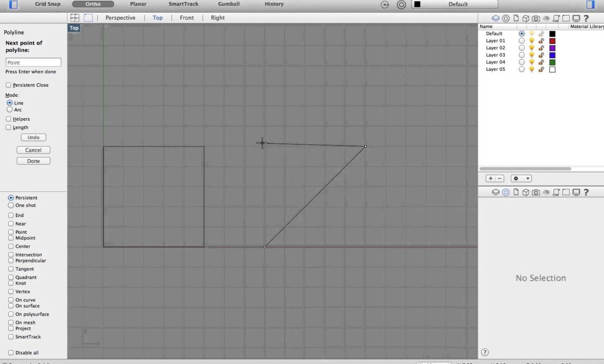Viewport: 604px width, 364px height.
Task: Enable Persistent Close checkbox
Action: click(x=8, y=85)
